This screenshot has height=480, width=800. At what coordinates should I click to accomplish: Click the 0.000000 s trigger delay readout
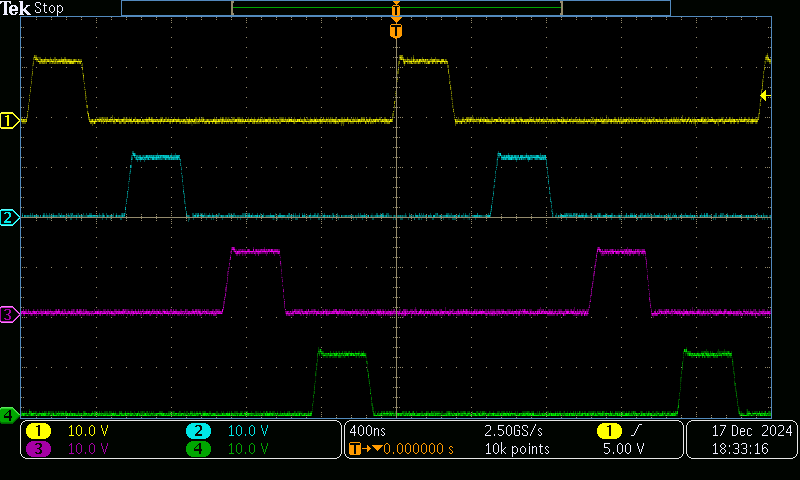418,449
